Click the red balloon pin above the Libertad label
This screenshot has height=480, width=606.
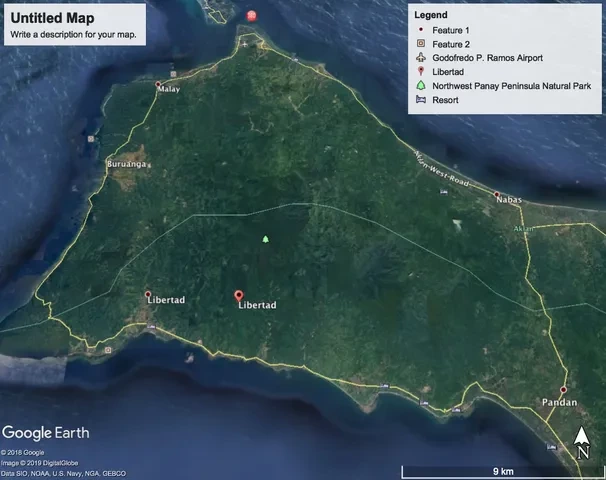pos(239,296)
